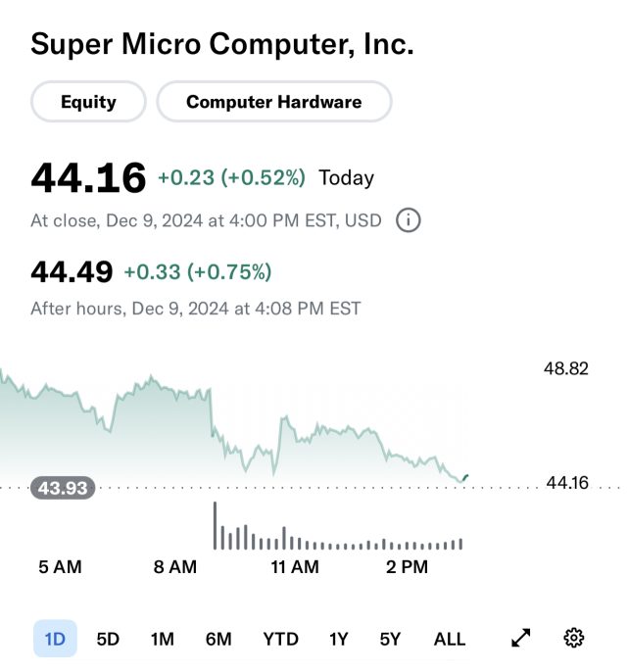Show ALL historical price data
The height and width of the screenshot is (672, 627).
(450, 639)
